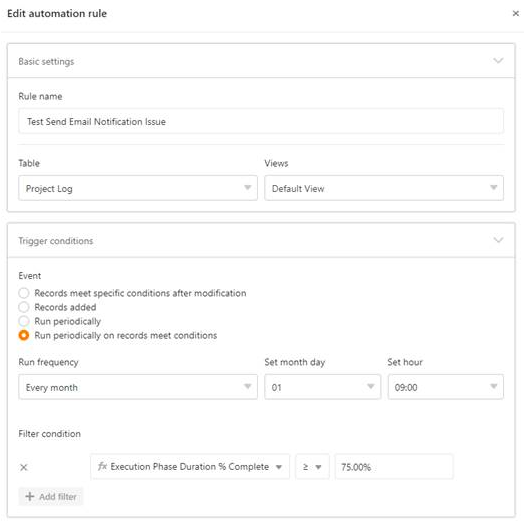The image size is (524, 526).
Task: Click the plus icon for Add filter
Action: [30, 496]
